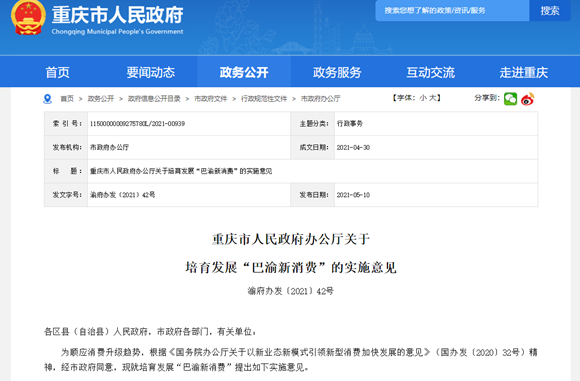Go to 首页 breadcrumb link

click(67, 99)
